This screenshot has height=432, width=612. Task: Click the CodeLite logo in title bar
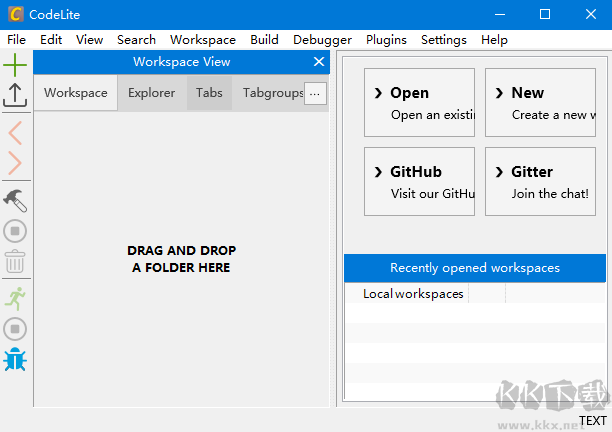tap(16, 14)
